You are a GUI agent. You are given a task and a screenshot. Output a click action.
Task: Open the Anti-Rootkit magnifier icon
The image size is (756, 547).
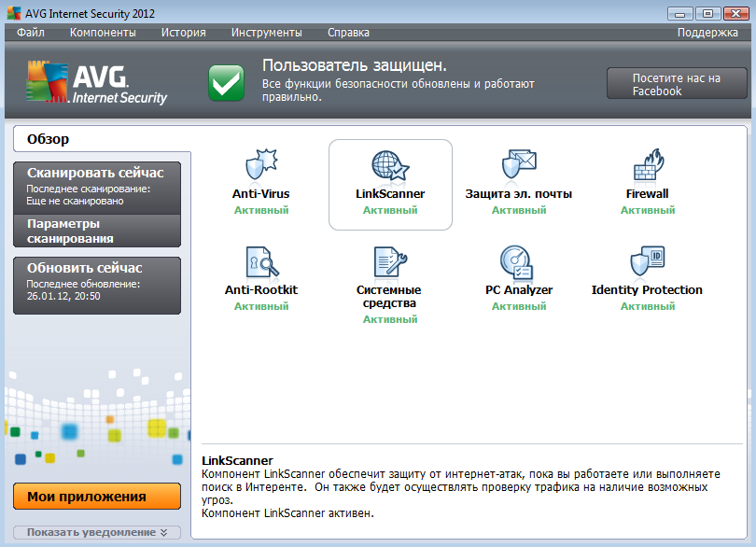262,261
